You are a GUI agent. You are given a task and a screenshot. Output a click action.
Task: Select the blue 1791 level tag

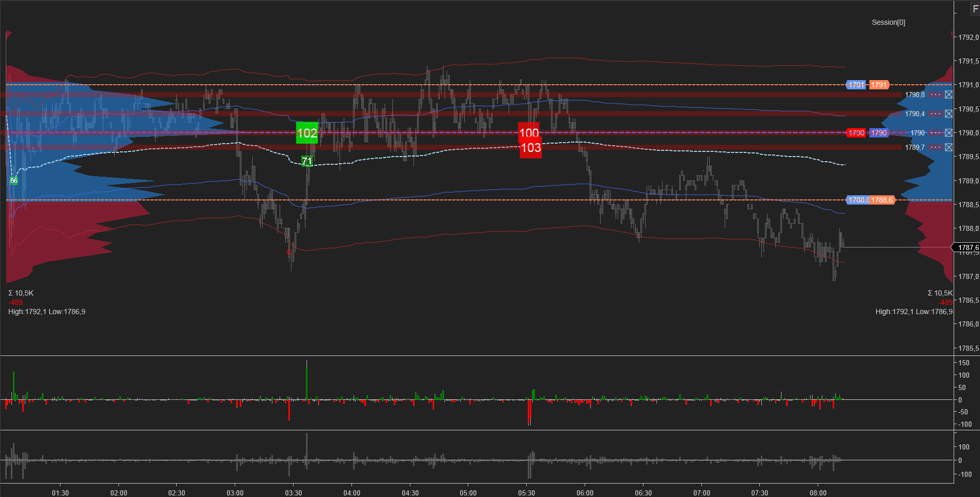click(x=856, y=85)
